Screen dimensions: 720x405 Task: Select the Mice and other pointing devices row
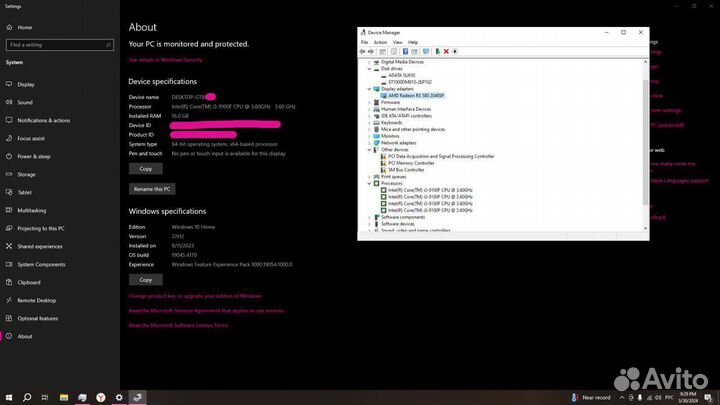pos(413,129)
